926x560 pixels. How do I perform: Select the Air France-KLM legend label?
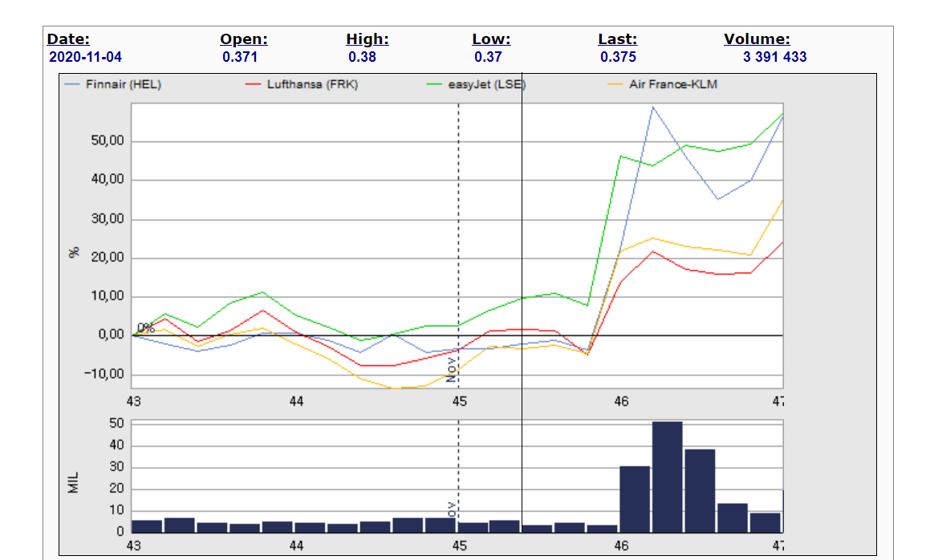(x=674, y=85)
